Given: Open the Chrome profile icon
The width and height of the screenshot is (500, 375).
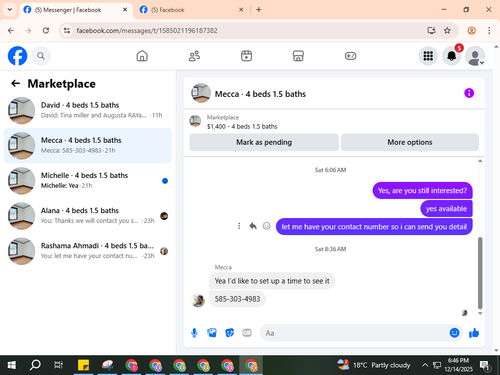Looking at the screenshot, I should [471, 31].
